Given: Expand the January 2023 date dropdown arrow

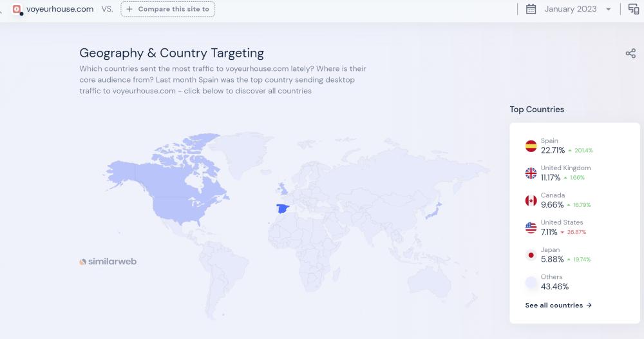Looking at the screenshot, I should click(x=609, y=10).
